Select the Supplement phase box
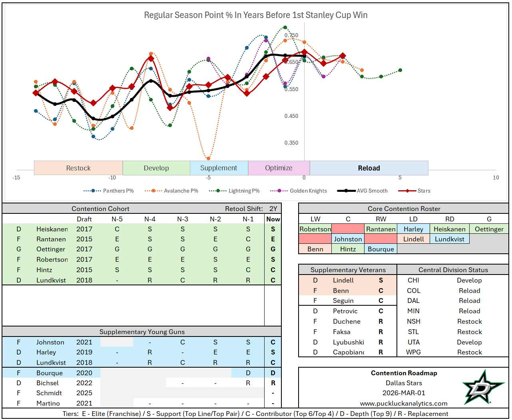512x420 pixels. coord(219,168)
